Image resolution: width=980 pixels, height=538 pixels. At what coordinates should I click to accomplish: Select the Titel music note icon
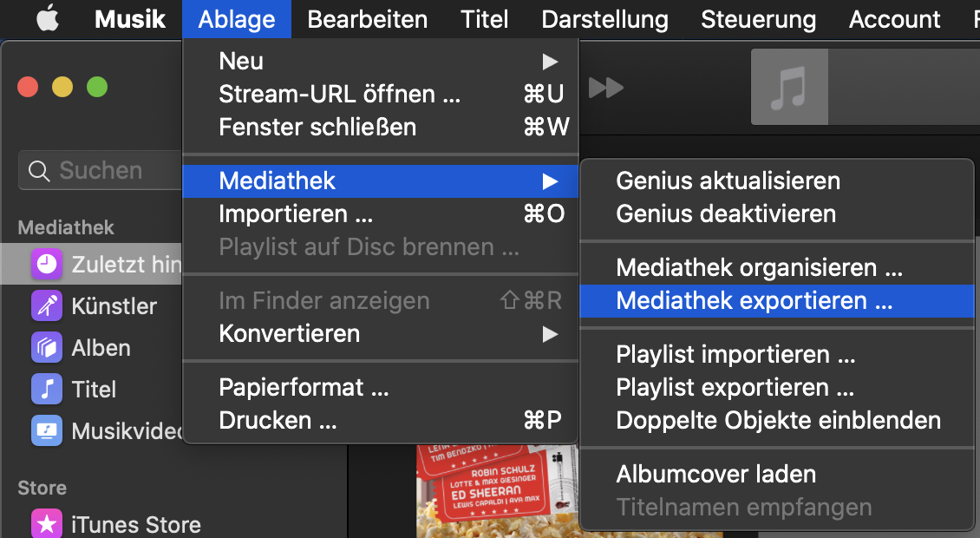coord(47,389)
